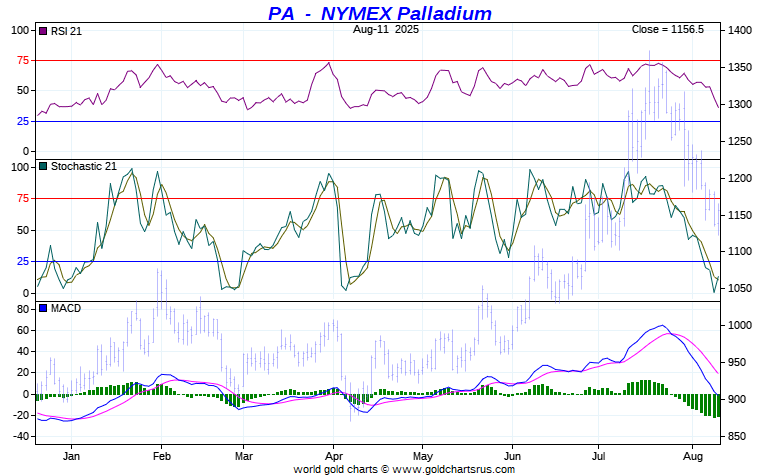Click the 1000 price axis label
The image size is (760, 475).
tap(740, 325)
